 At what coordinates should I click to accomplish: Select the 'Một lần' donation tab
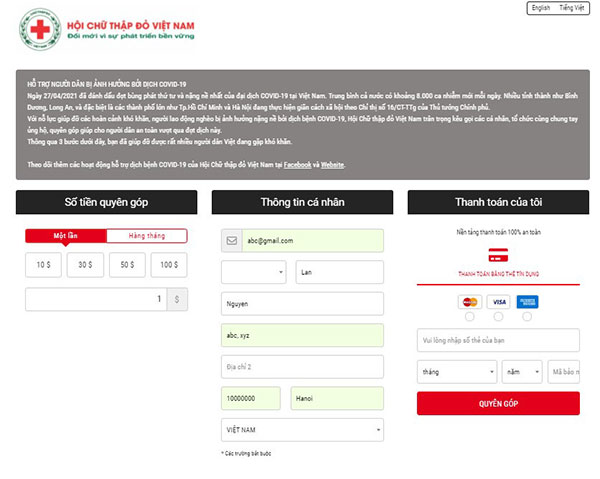point(64,236)
